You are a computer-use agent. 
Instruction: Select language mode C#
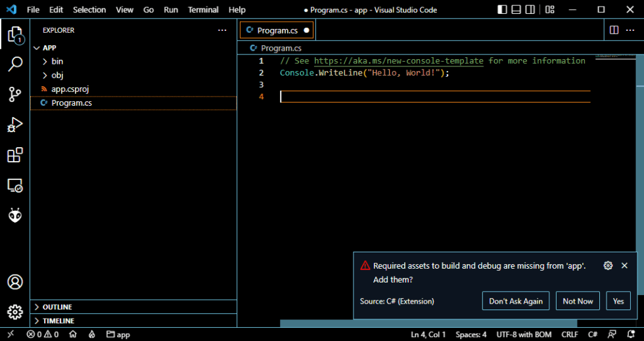click(x=593, y=334)
